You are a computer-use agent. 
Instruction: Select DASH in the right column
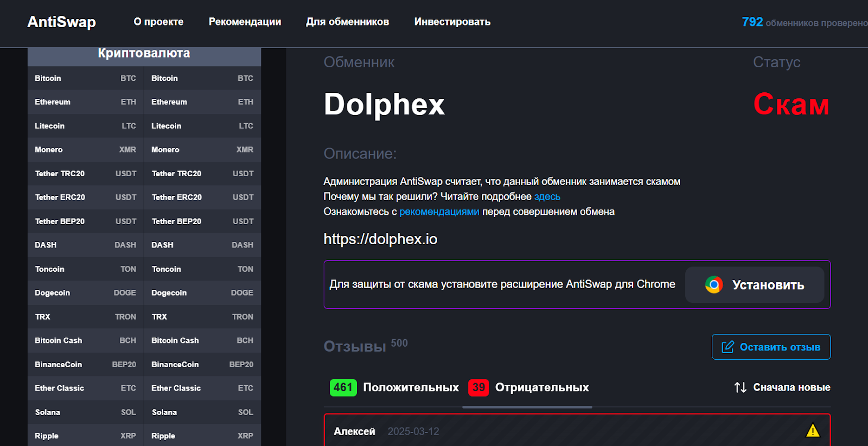pos(202,245)
